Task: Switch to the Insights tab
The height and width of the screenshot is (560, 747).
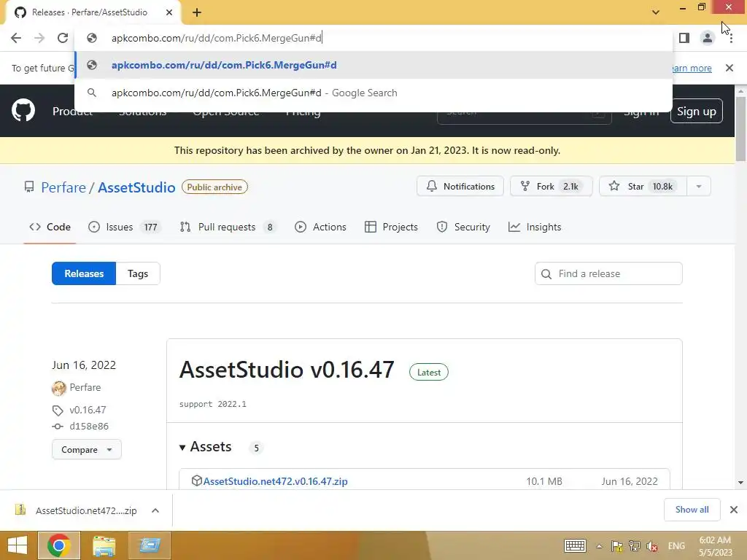Action: (535, 227)
